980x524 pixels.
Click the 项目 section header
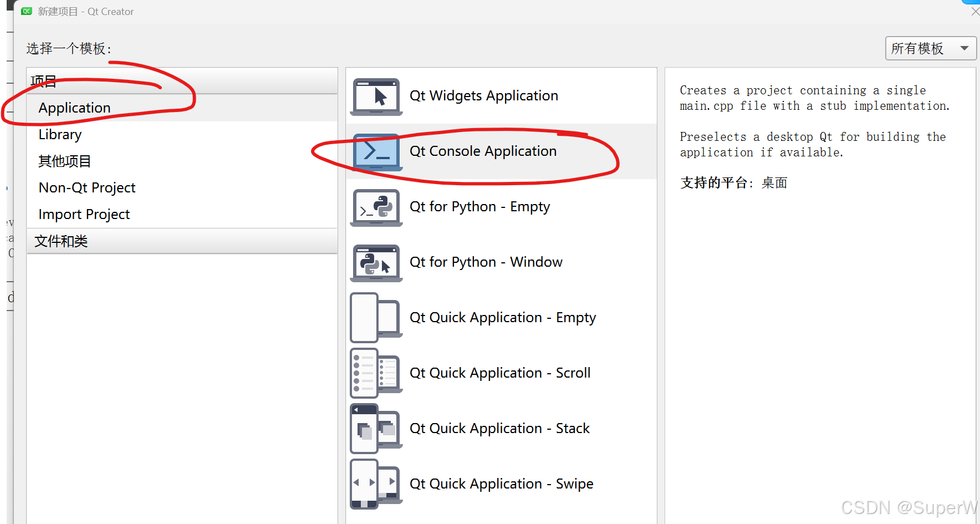coord(182,82)
